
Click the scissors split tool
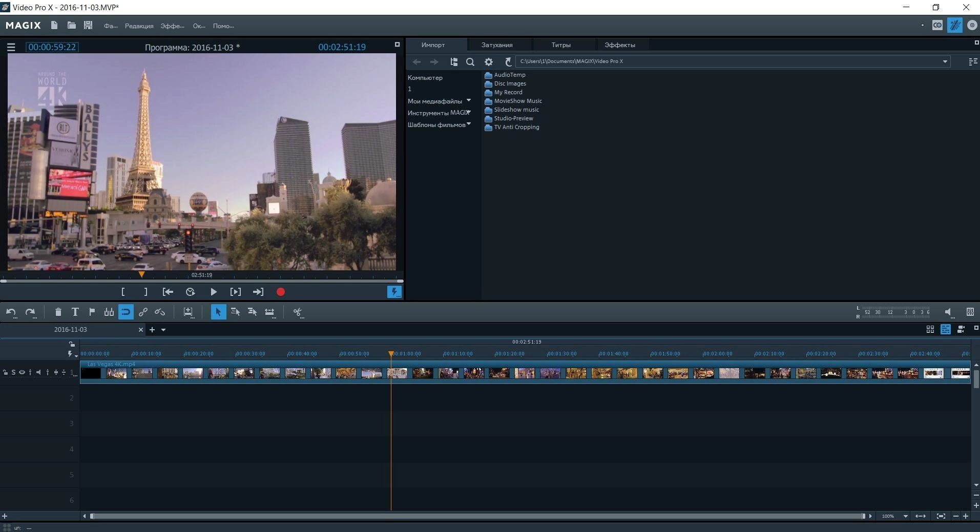(298, 312)
